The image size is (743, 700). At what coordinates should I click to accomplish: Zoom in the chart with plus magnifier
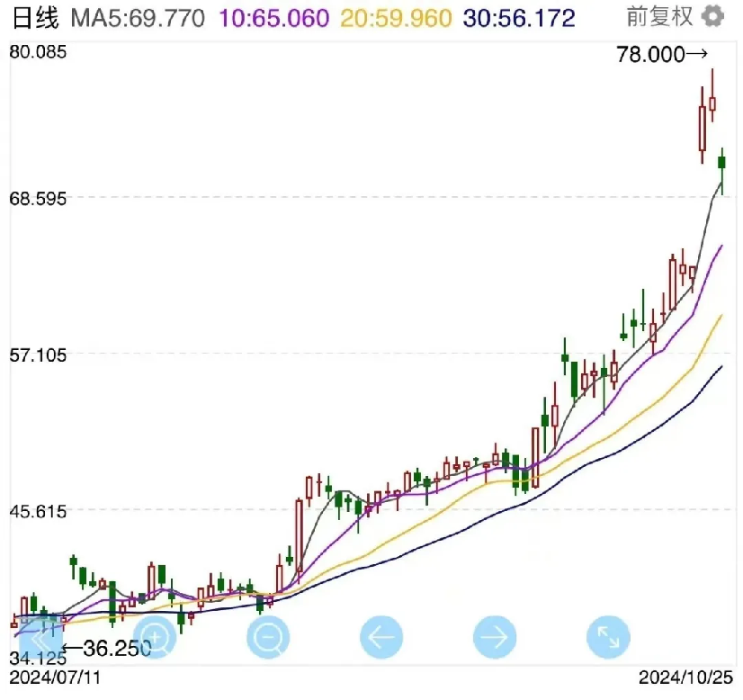point(155,637)
